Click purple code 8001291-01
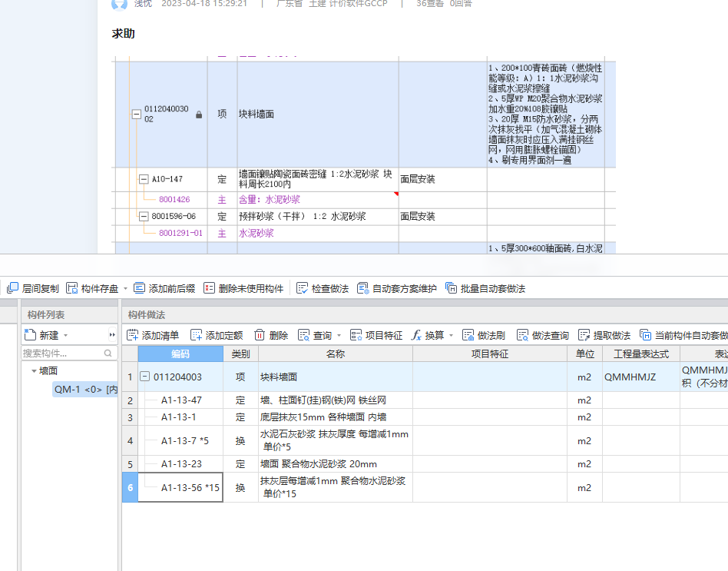The width and height of the screenshot is (728, 571). coord(180,233)
